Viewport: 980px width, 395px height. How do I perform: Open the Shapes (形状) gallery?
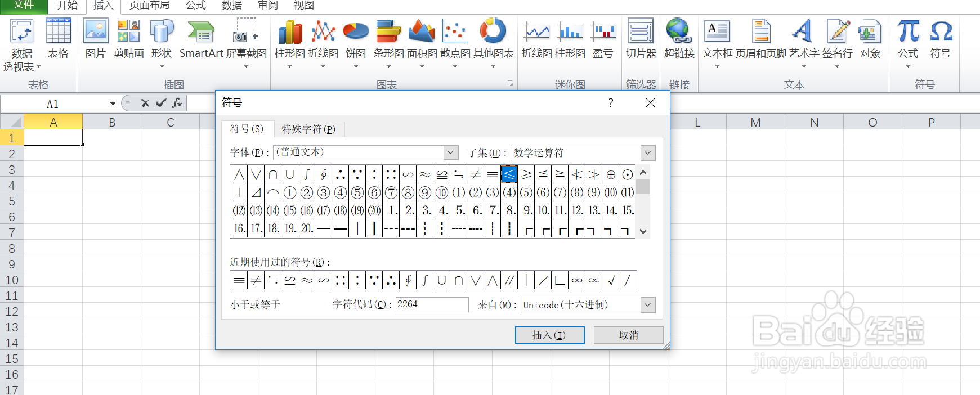(162, 44)
